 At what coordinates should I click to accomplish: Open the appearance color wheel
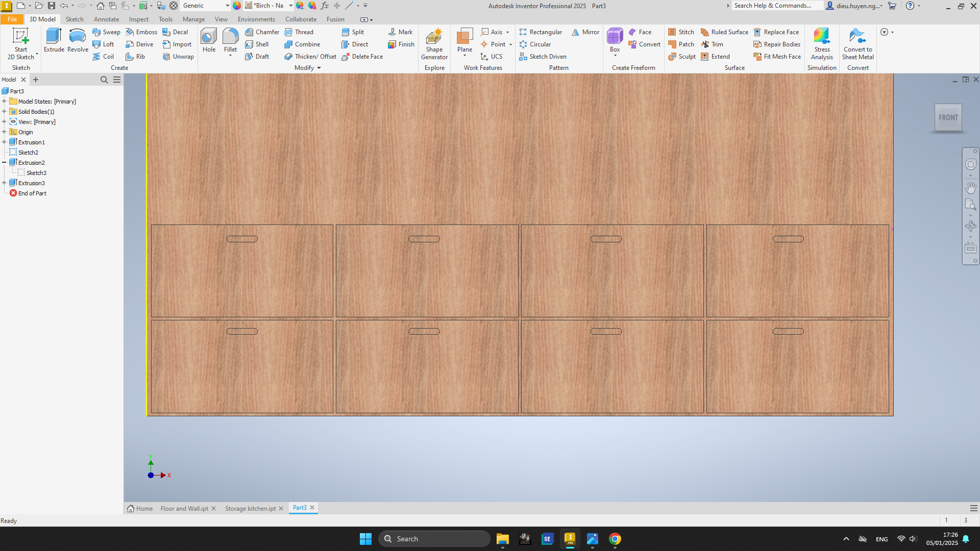237,6
